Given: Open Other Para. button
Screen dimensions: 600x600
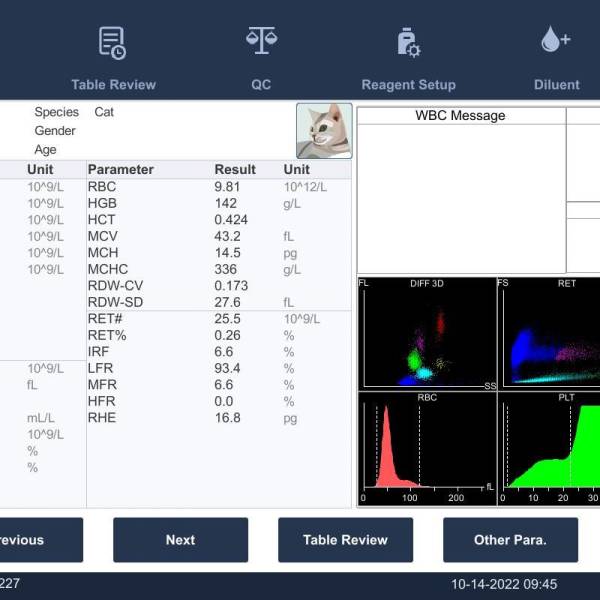Looking at the screenshot, I should point(510,540).
